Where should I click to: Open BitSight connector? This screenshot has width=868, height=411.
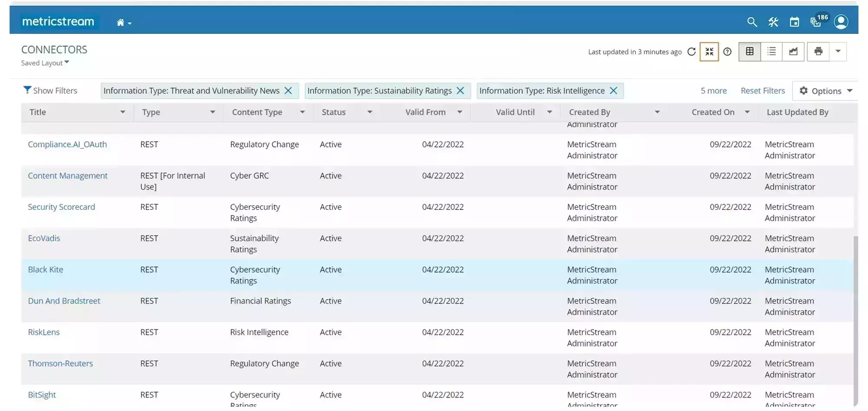tap(42, 395)
